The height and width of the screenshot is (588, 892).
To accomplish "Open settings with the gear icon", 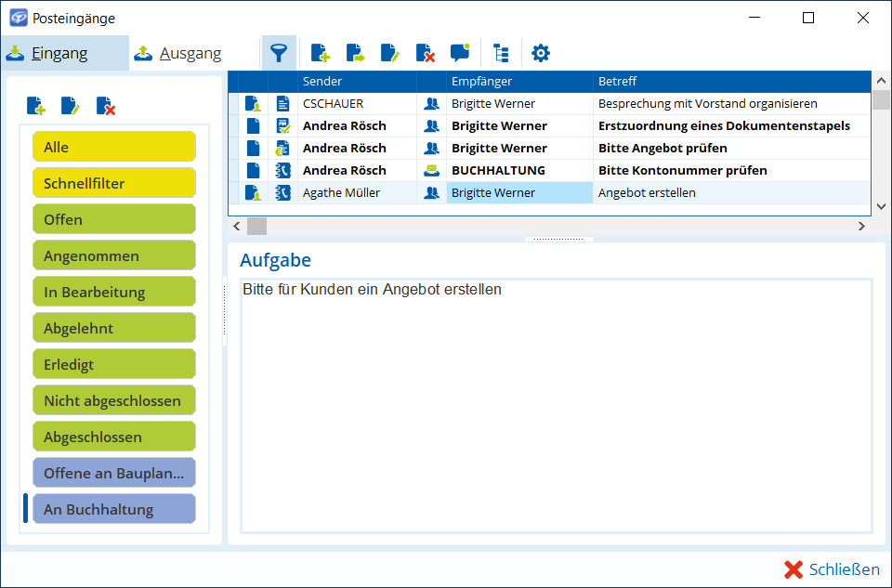I will coord(541,53).
